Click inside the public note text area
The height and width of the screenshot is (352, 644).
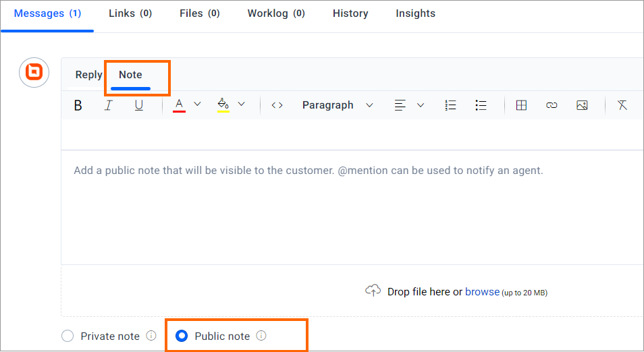(x=352, y=207)
